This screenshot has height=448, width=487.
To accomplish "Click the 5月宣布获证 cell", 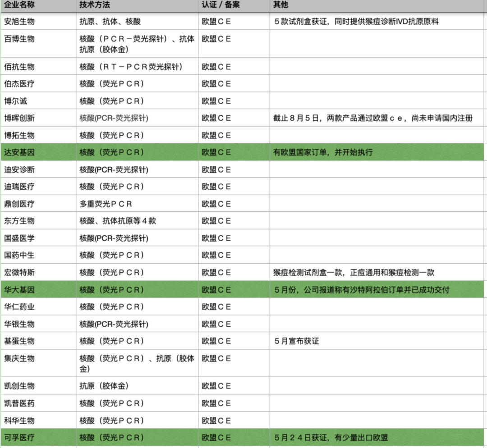I will click(x=377, y=341).
